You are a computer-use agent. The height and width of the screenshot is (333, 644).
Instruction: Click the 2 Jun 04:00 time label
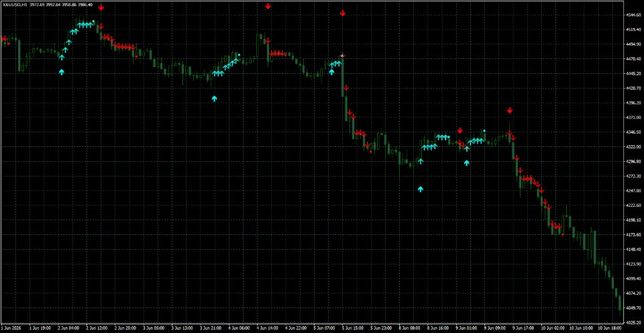(x=68, y=328)
